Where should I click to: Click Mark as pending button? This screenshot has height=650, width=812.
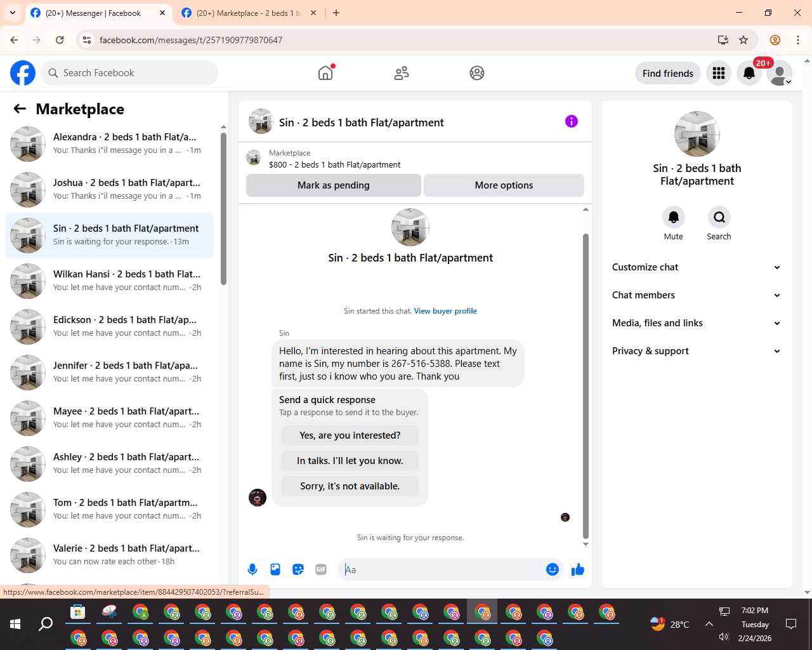click(x=334, y=185)
